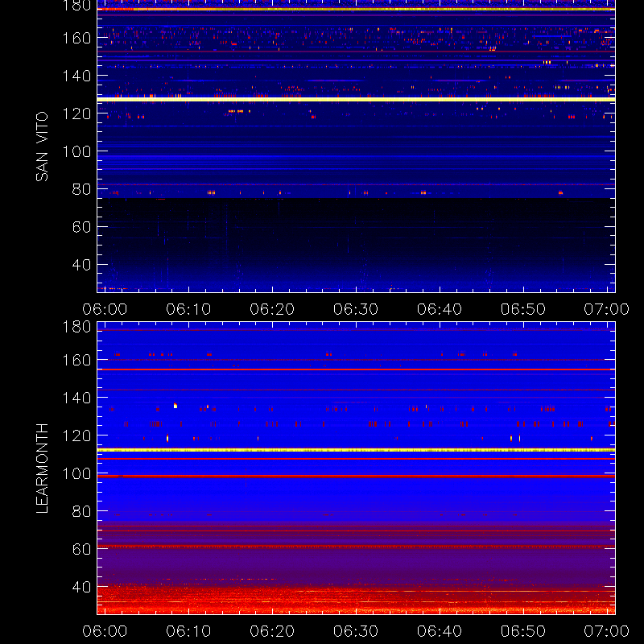Click the red line near 155 in Learmonth

click(x=356, y=369)
